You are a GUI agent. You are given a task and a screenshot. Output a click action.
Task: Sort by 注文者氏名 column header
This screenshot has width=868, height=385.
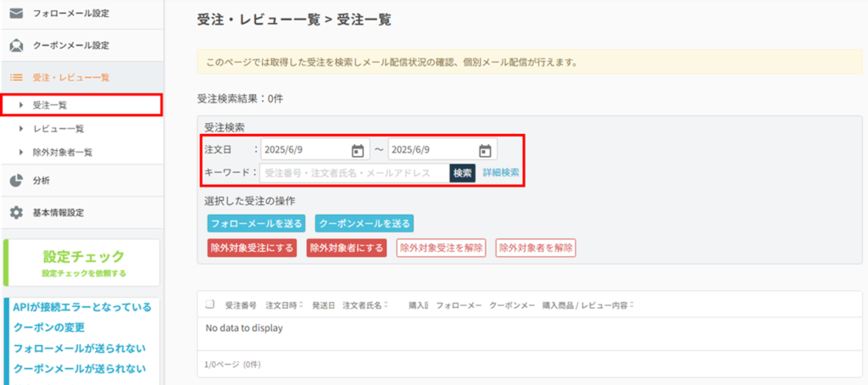364,305
